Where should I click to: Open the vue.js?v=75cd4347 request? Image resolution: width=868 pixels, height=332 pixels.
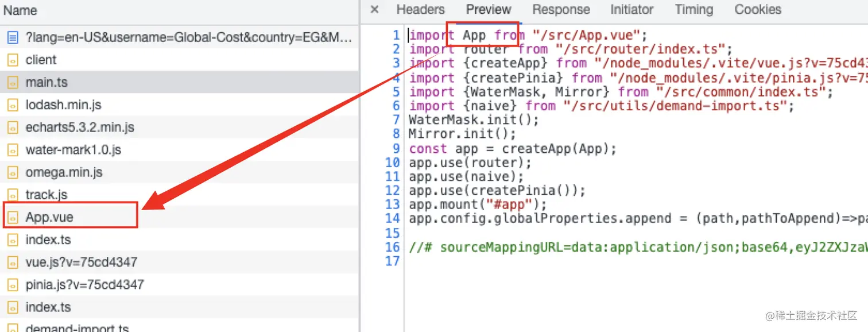81,262
